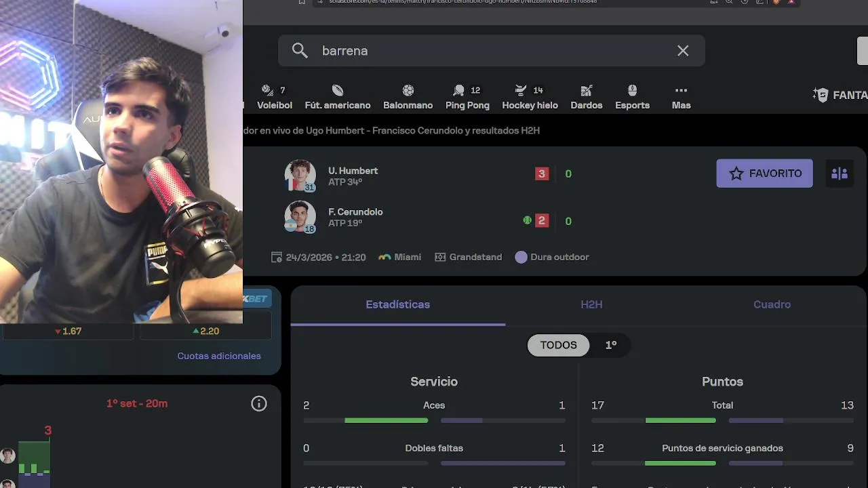Clear the 'barrena' search text

point(683,51)
